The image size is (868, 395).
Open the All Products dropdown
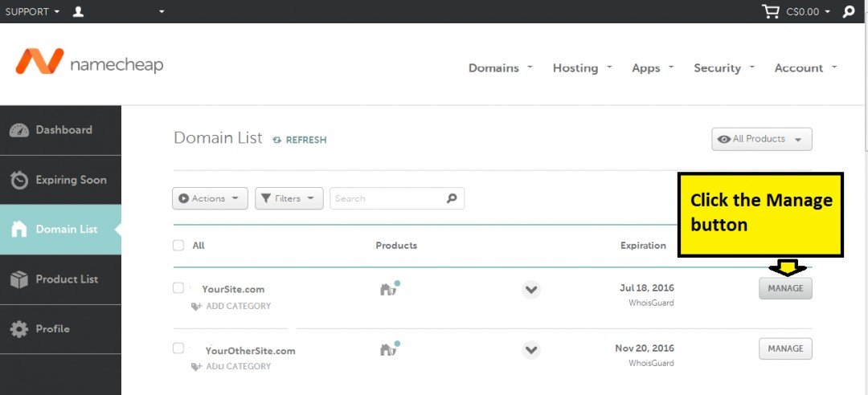762,140
